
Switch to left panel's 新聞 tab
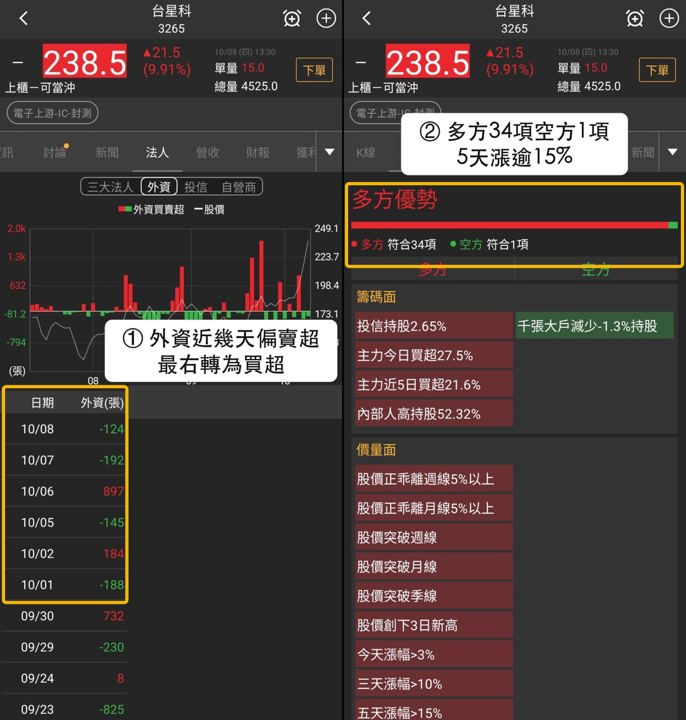point(107,152)
